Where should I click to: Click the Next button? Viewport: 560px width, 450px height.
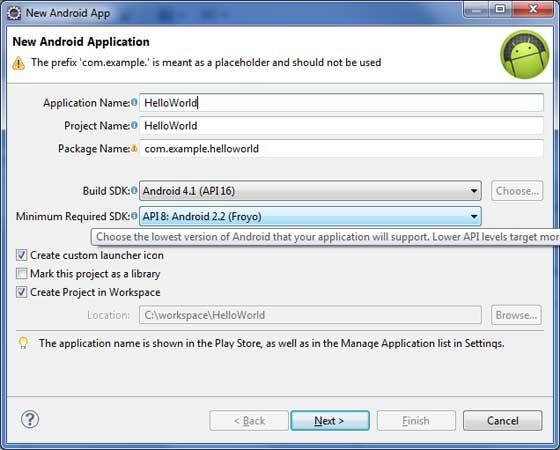coord(330,420)
